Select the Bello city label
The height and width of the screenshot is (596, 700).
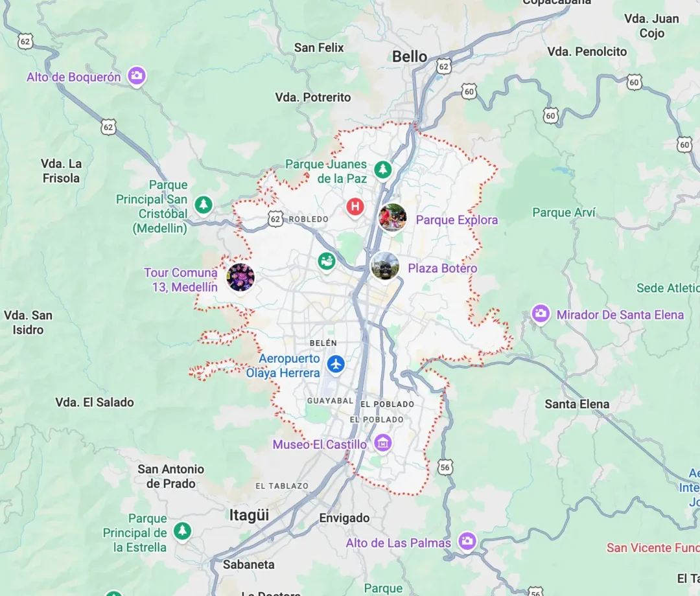pos(410,56)
